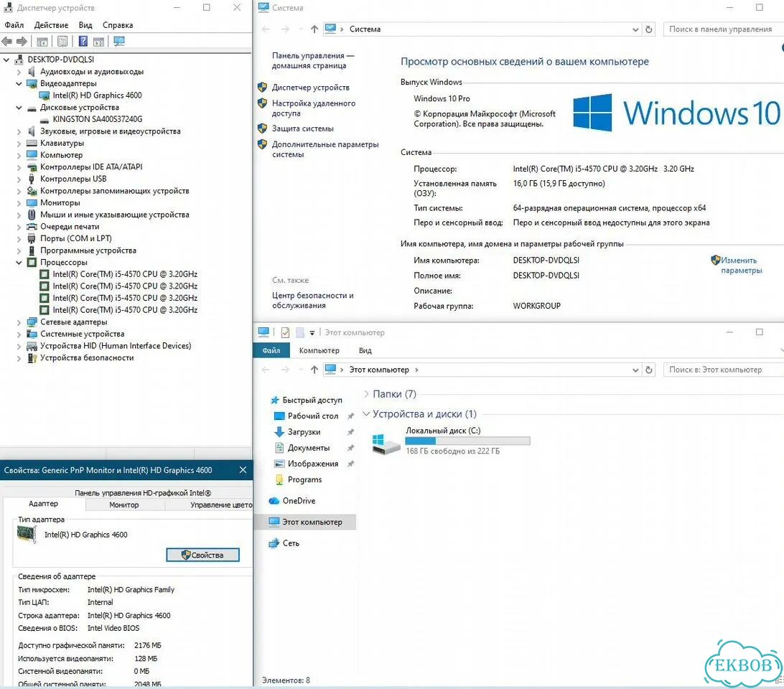
Task: Open Programs folder in quick access
Action: pyautogui.click(x=304, y=479)
